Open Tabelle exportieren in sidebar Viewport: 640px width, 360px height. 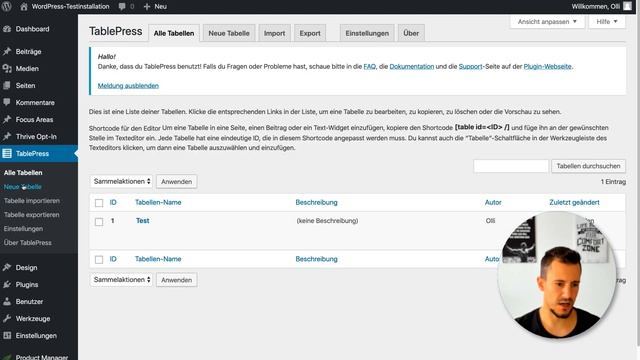coord(31,215)
